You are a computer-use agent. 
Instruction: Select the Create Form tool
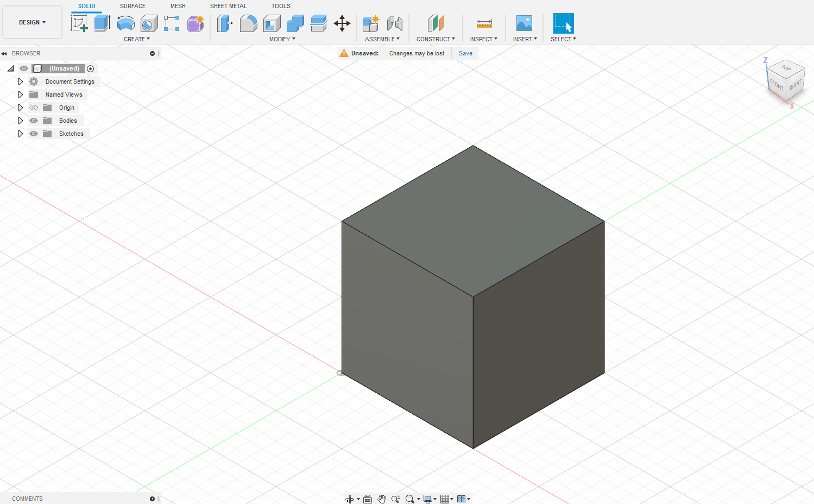[195, 23]
